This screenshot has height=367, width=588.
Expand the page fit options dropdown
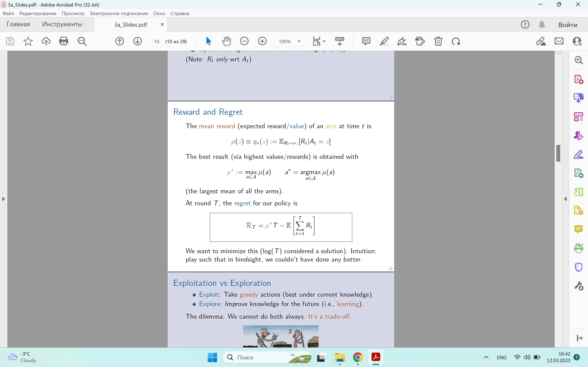pyautogui.click(x=324, y=42)
